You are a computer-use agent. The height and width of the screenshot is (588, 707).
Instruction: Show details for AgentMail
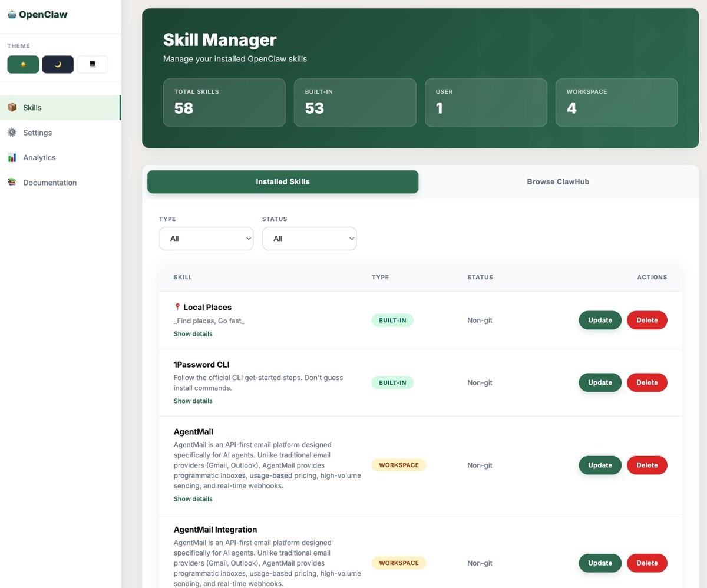coord(193,499)
